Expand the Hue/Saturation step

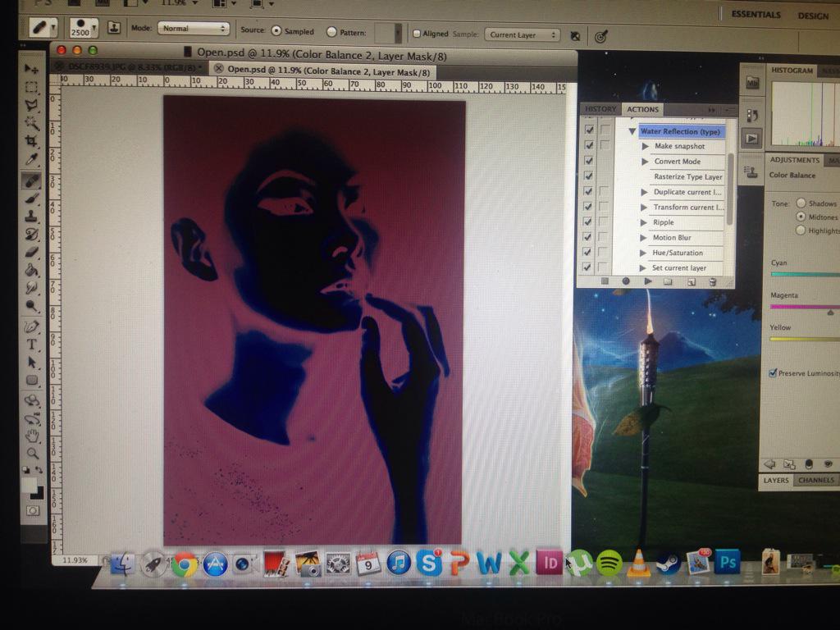[x=643, y=253]
